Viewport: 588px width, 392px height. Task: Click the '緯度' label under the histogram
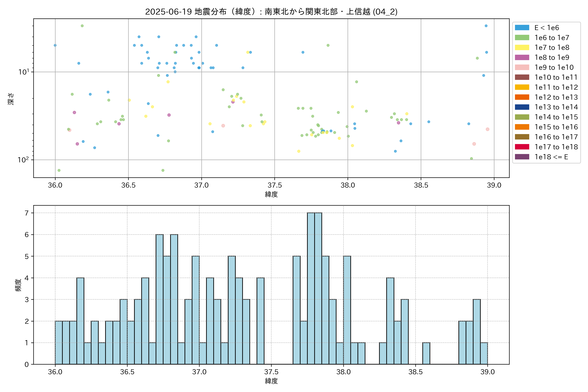pos(271,381)
